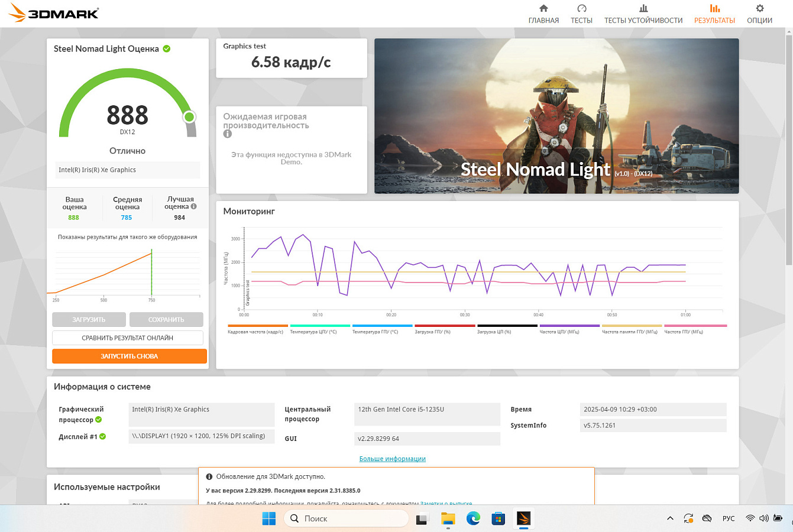Click the 12th Gen Intel Core i5-1235U value
The image size is (793, 532).
[427, 414]
